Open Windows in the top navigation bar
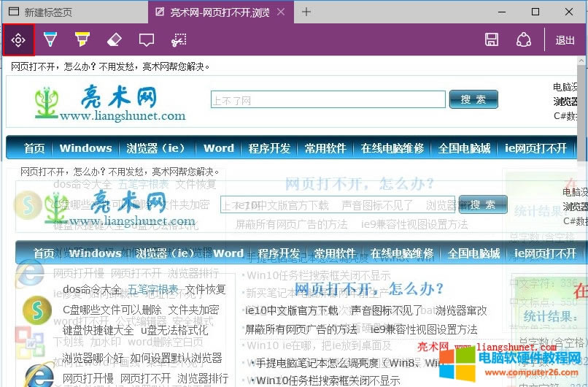Image resolution: width=588 pixels, height=387 pixels. (85, 148)
